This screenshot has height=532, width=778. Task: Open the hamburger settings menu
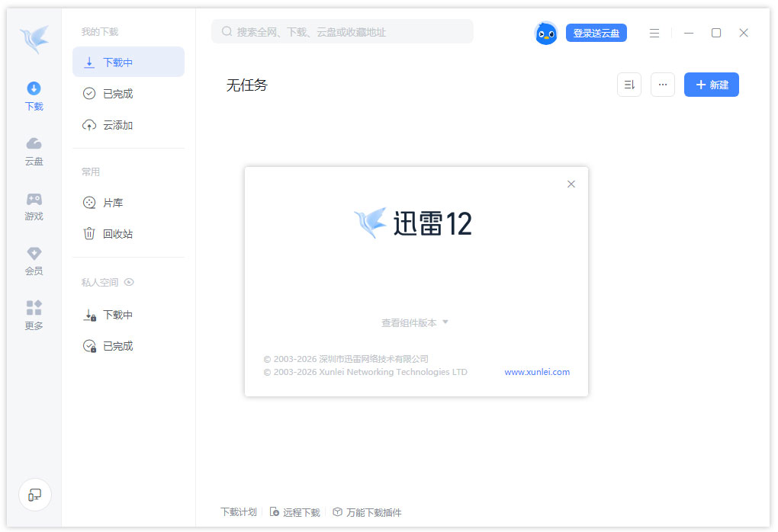point(654,33)
